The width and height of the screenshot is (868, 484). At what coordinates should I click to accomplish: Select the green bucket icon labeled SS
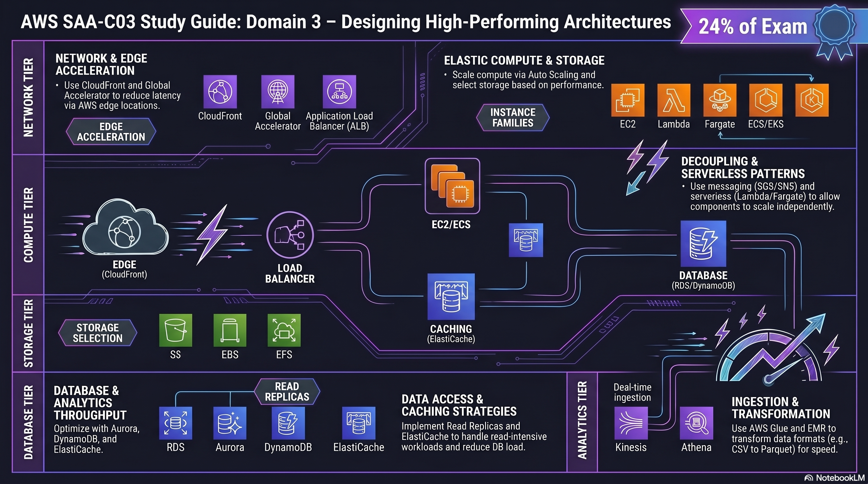click(x=176, y=330)
